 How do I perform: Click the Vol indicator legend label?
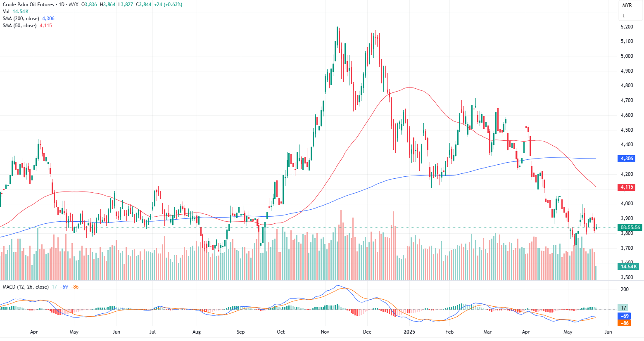coord(6,12)
